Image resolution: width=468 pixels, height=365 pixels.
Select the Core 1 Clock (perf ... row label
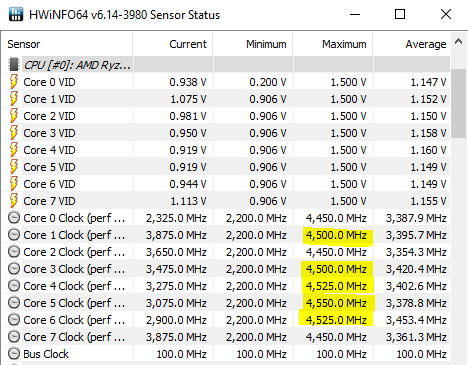tap(74, 235)
